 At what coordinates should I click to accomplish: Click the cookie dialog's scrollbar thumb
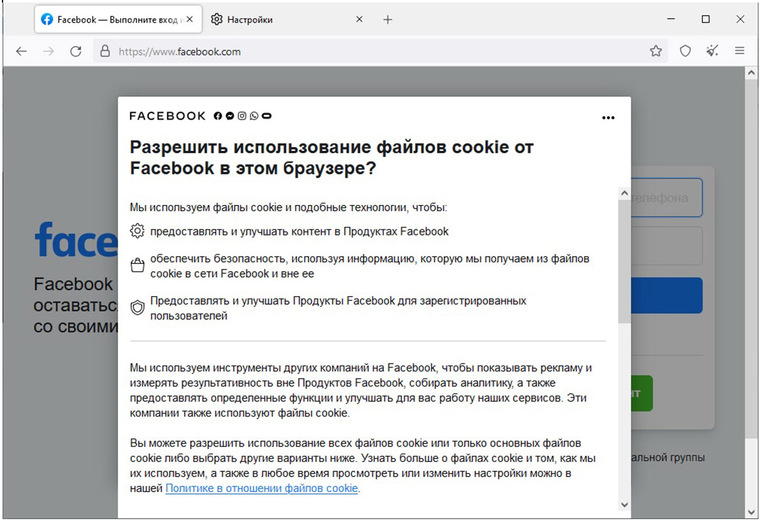coord(624,260)
